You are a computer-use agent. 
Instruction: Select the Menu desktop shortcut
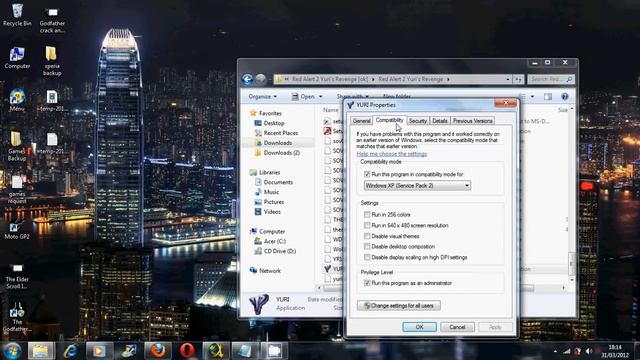[x=17, y=100]
